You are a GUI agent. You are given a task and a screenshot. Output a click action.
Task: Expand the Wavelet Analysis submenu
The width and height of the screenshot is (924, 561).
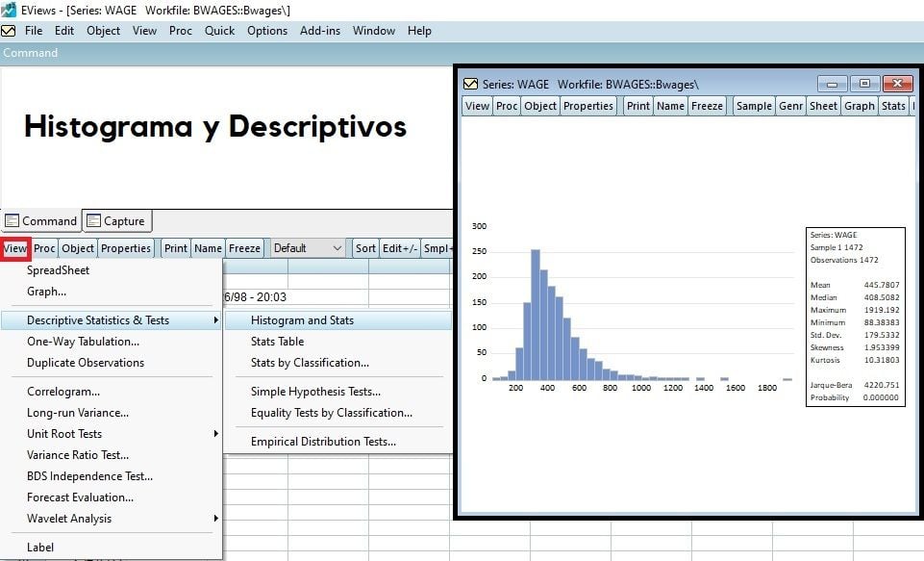coord(69,519)
